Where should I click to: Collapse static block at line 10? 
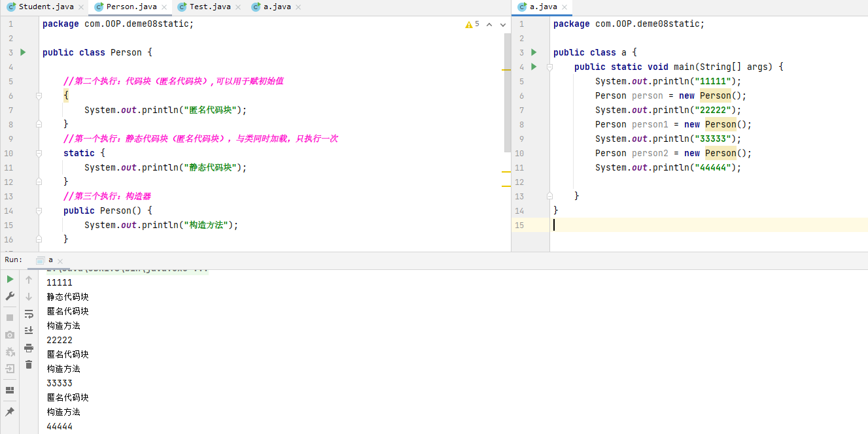pos(39,153)
